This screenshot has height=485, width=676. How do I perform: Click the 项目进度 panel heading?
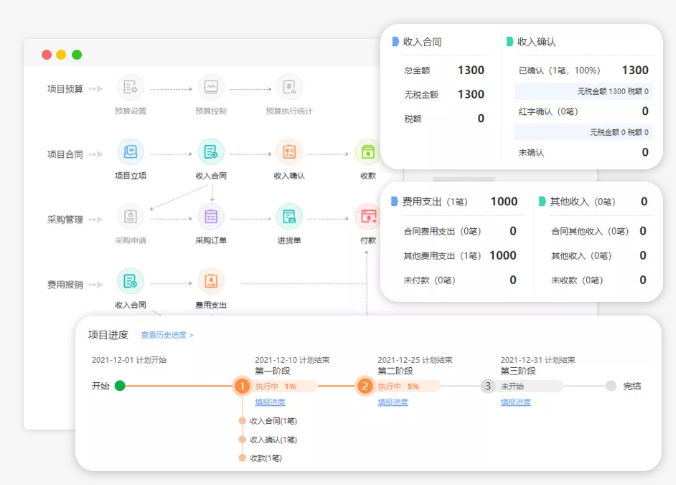coord(108,335)
